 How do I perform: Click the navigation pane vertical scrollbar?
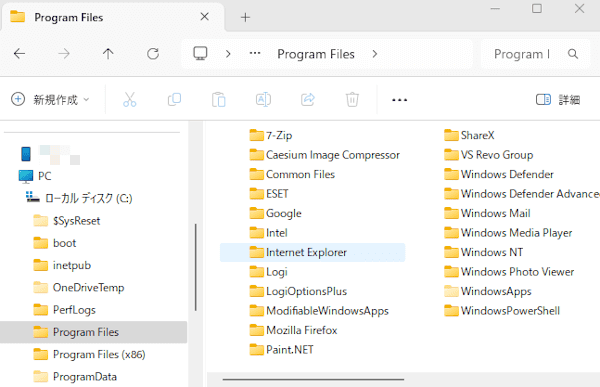(196, 267)
